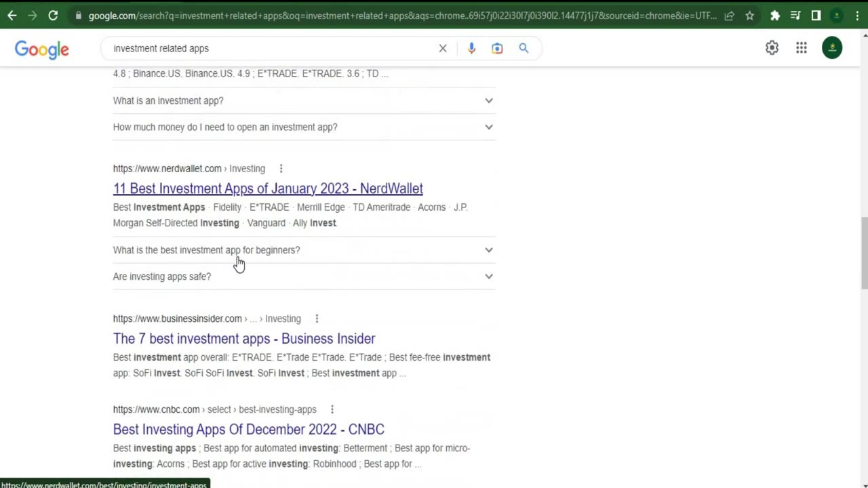
Task: Click the padlock site info icon
Action: [x=79, y=16]
